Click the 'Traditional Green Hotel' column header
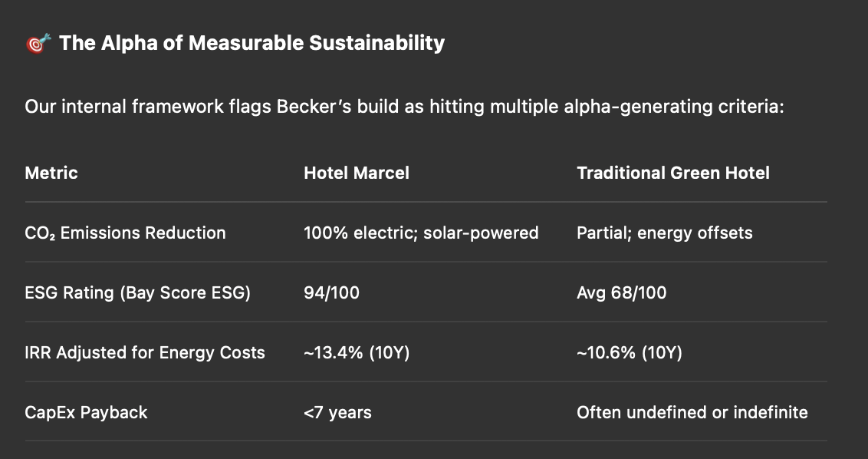The height and width of the screenshot is (459, 868). tap(673, 173)
